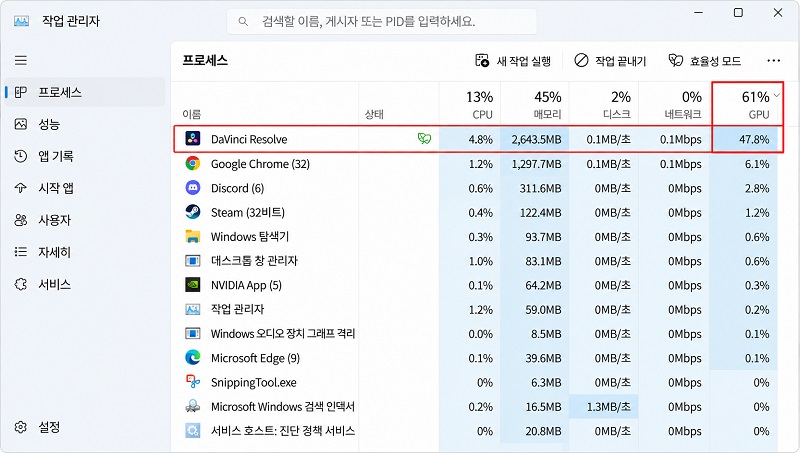800x453 pixels.
Task: Switch to the 자세히 tab
Action: [x=85, y=252]
